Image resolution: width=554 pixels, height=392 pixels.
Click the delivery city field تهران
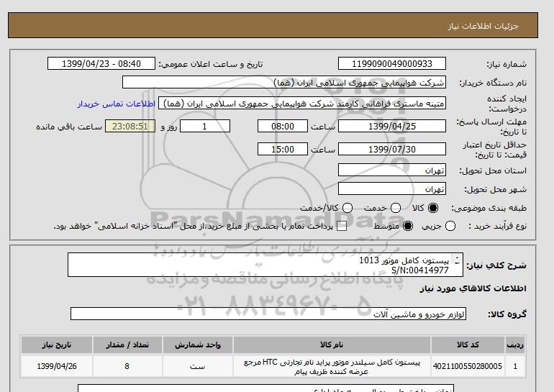(x=392, y=188)
